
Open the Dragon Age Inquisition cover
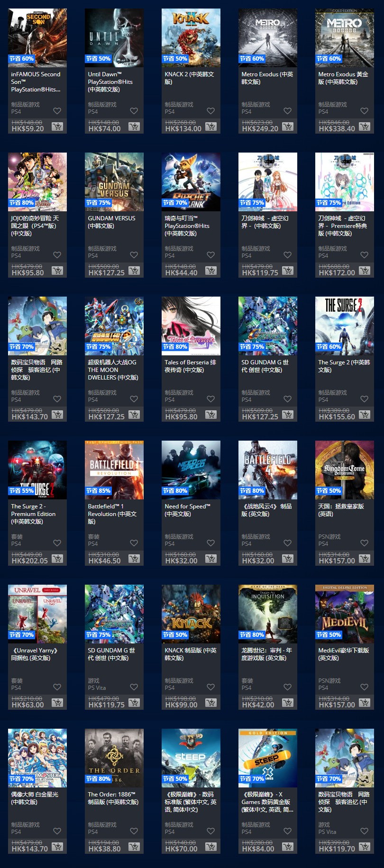tap(268, 614)
